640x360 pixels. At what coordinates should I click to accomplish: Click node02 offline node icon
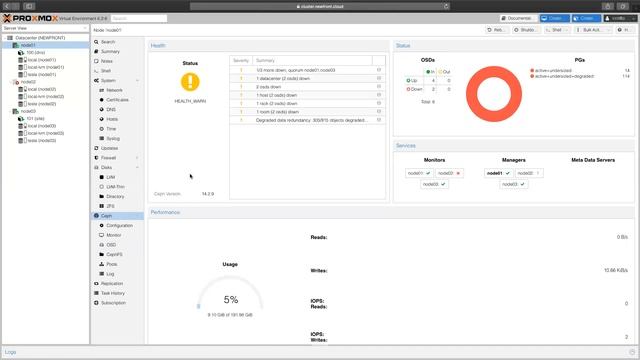point(16,82)
